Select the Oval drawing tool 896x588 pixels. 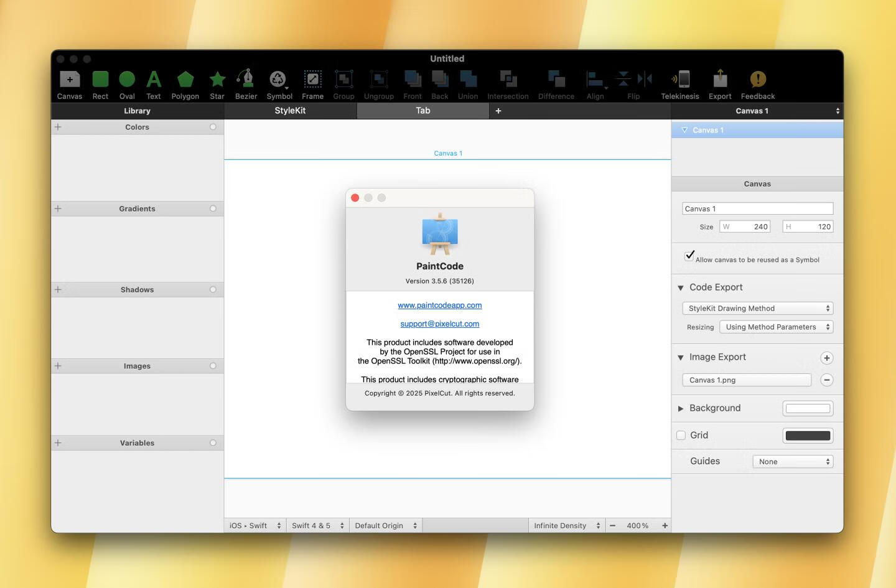(126, 80)
